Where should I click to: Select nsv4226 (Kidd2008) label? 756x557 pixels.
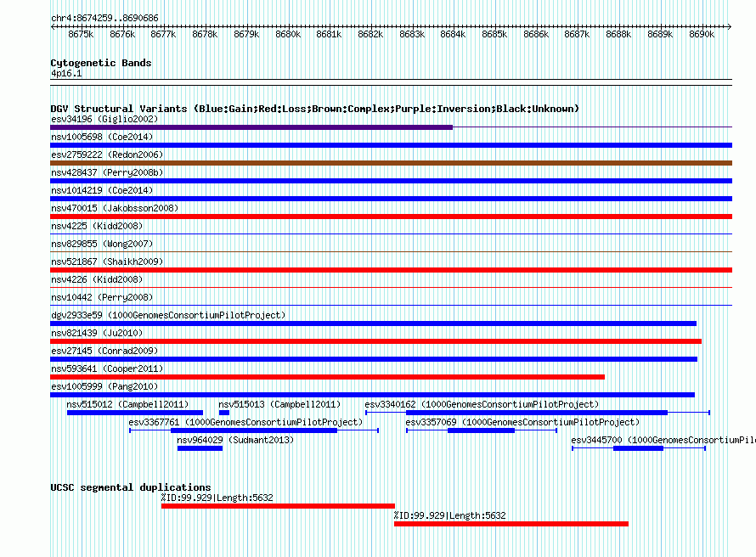[97, 279]
